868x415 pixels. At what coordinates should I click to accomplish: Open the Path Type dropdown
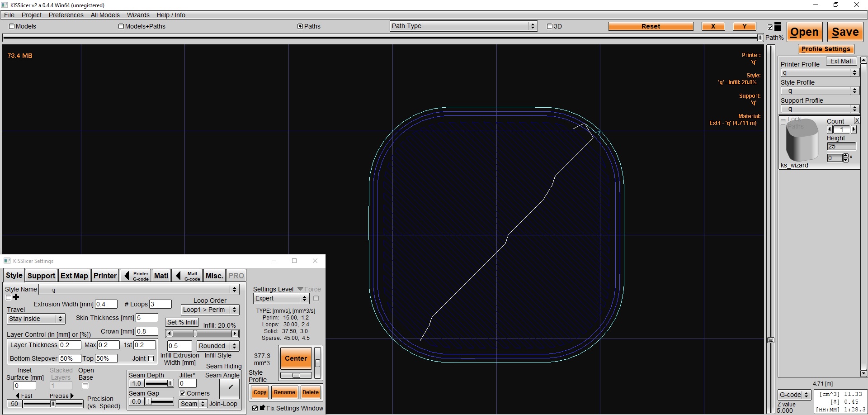[463, 26]
